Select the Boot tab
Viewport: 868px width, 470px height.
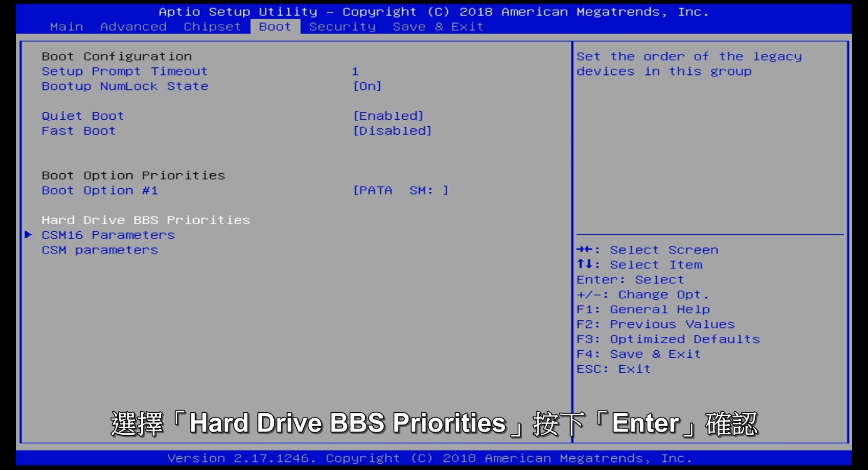(x=275, y=27)
